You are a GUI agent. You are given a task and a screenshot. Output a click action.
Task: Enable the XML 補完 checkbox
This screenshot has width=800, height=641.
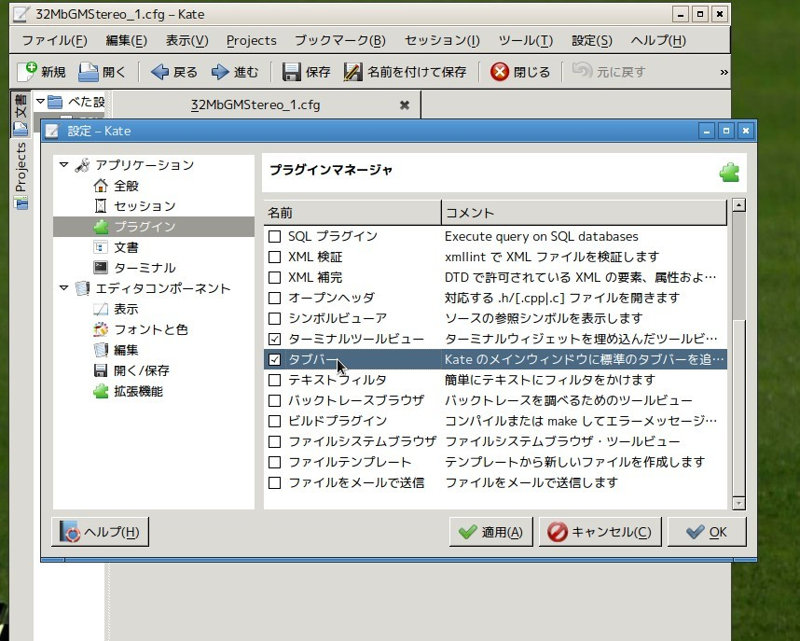[x=274, y=277]
